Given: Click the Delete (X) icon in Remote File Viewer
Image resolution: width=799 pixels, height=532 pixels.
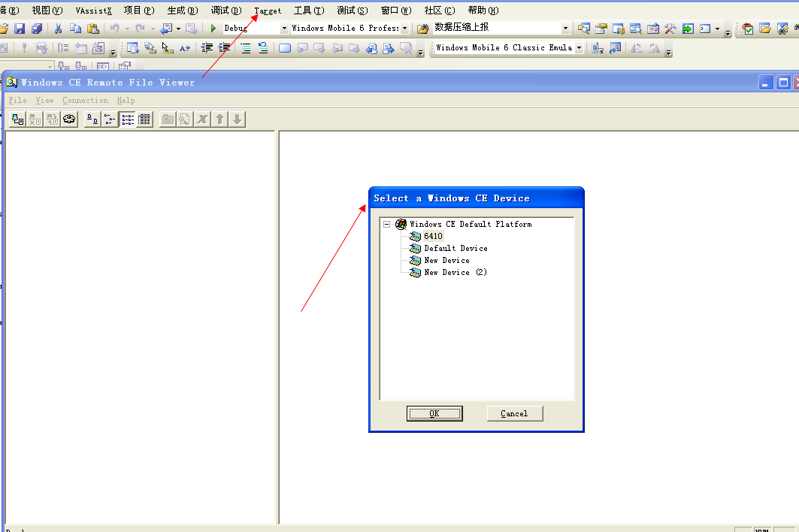Looking at the screenshot, I should pos(202,119).
